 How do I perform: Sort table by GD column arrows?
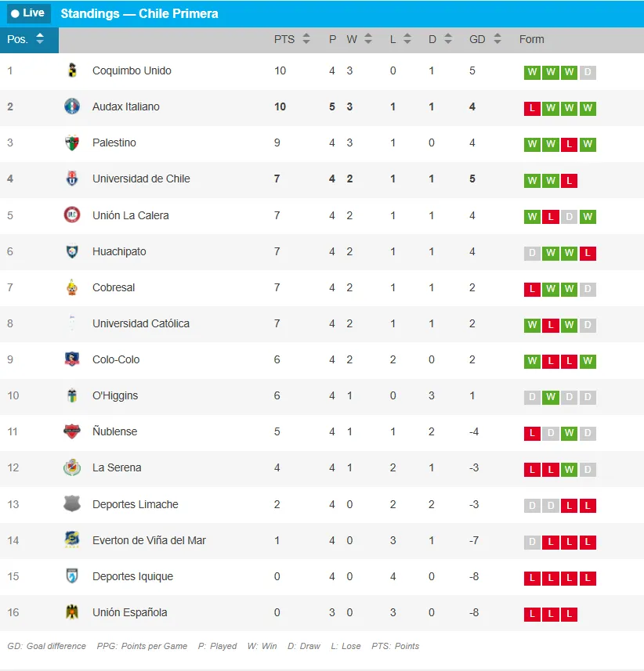coord(497,39)
